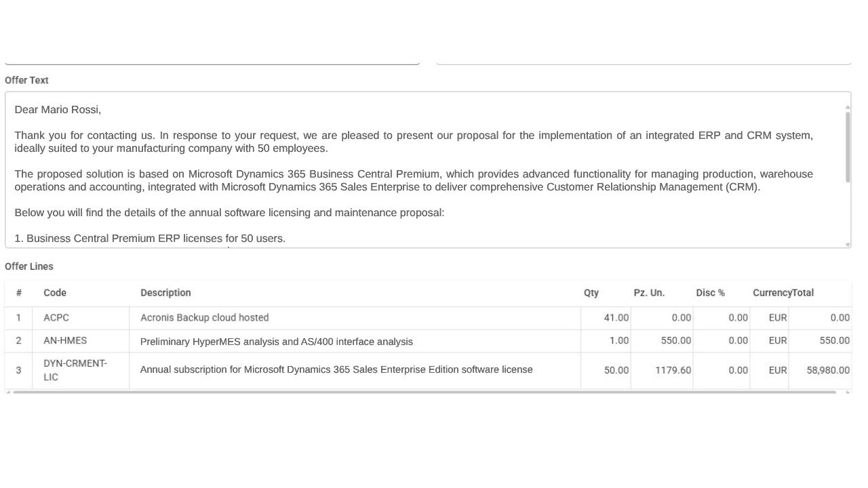Click the scroll-up arrow of Offer Text box

(x=848, y=107)
